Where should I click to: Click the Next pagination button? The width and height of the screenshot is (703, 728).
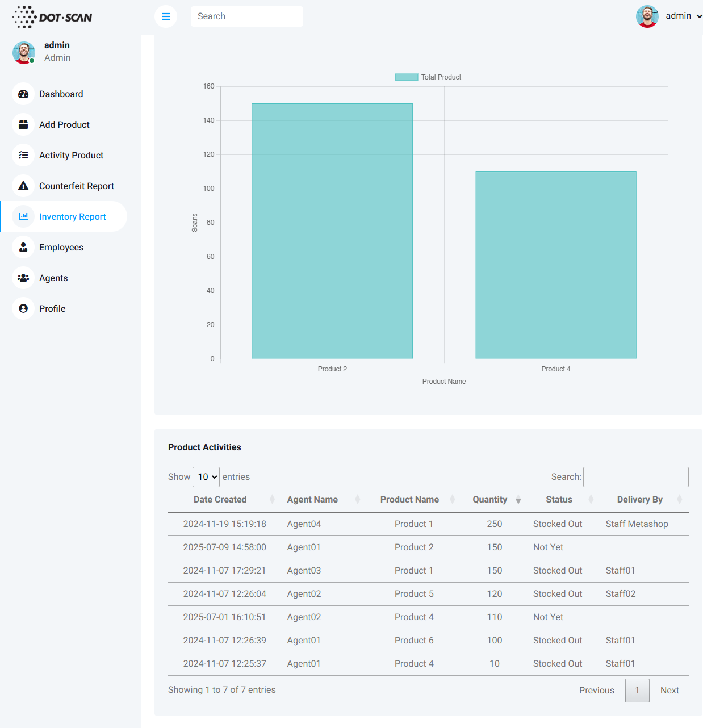coord(669,691)
